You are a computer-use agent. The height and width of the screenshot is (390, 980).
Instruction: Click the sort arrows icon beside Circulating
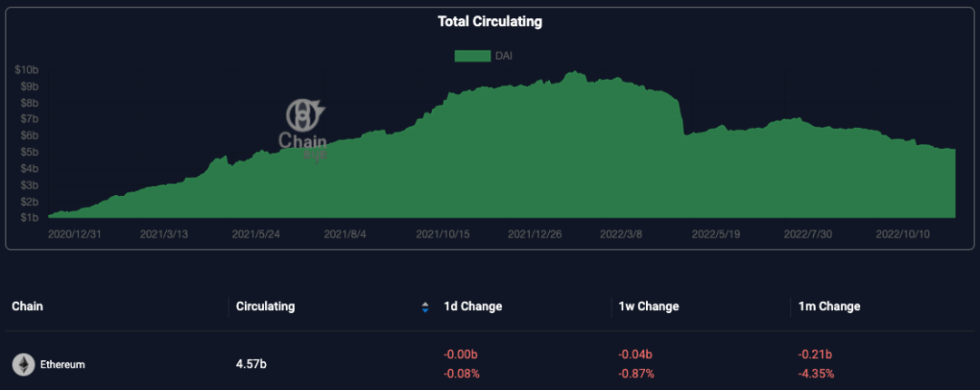point(425,307)
